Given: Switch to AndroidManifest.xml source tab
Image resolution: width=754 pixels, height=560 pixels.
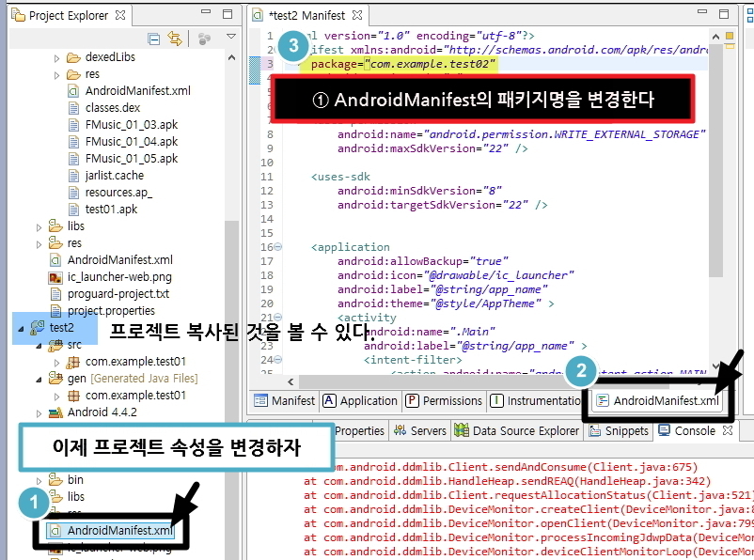Looking at the screenshot, I should 658,400.
